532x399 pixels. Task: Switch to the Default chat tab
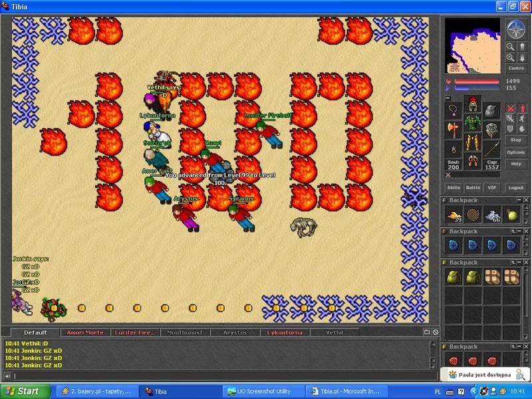pos(35,332)
